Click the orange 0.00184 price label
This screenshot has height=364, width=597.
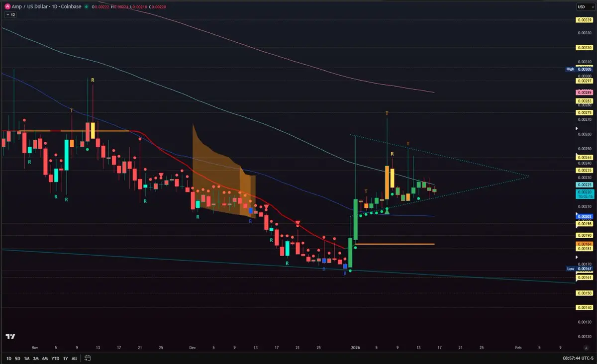[584, 244]
